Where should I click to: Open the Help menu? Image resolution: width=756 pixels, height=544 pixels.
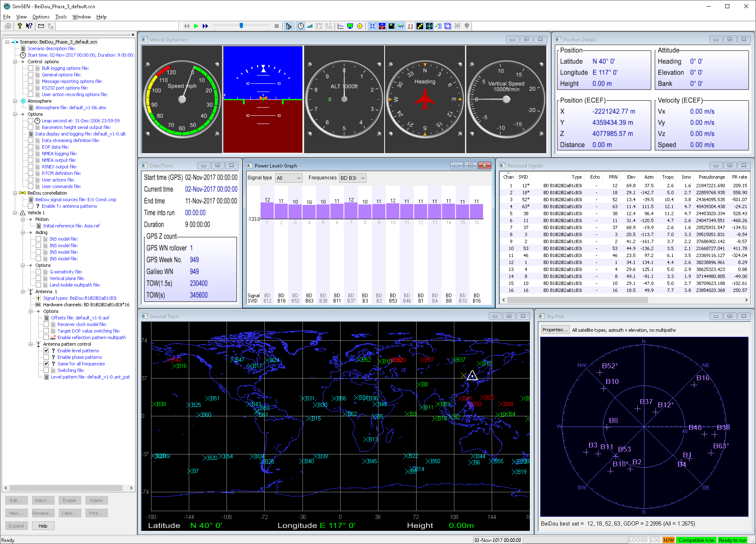101,17
